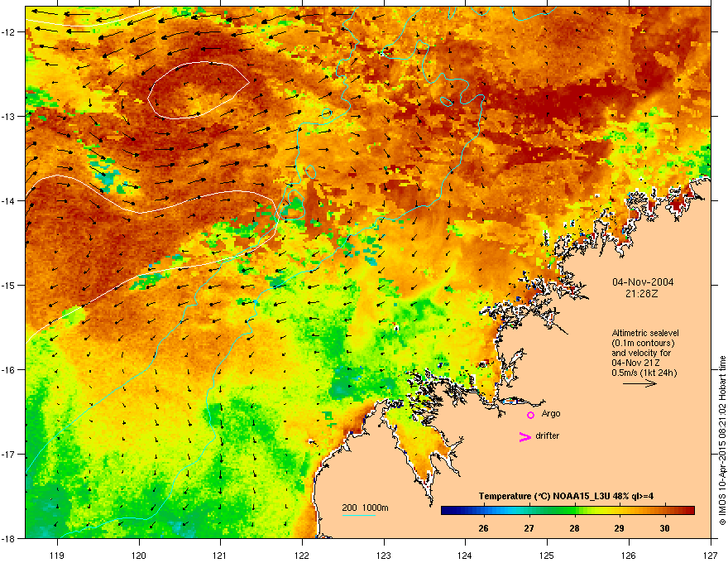Click the 0.5m/s velocity scale arrow
The width and height of the screenshot is (728, 563).
click(x=639, y=383)
